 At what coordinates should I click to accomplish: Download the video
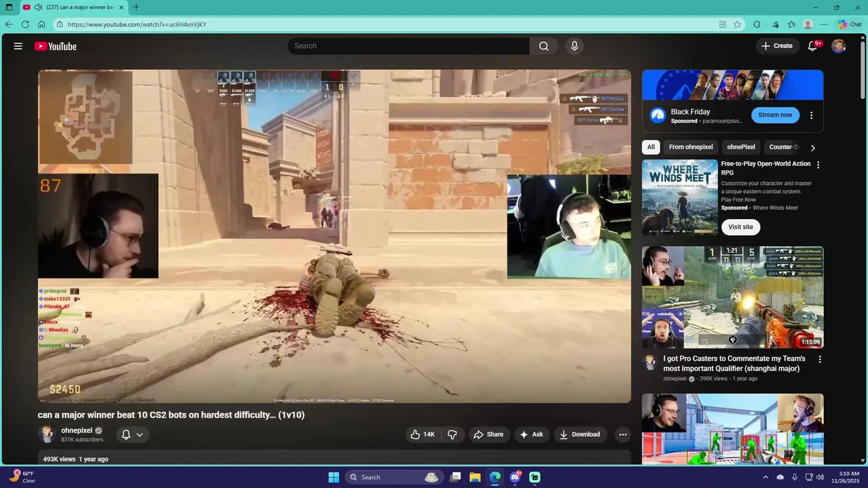(580, 434)
